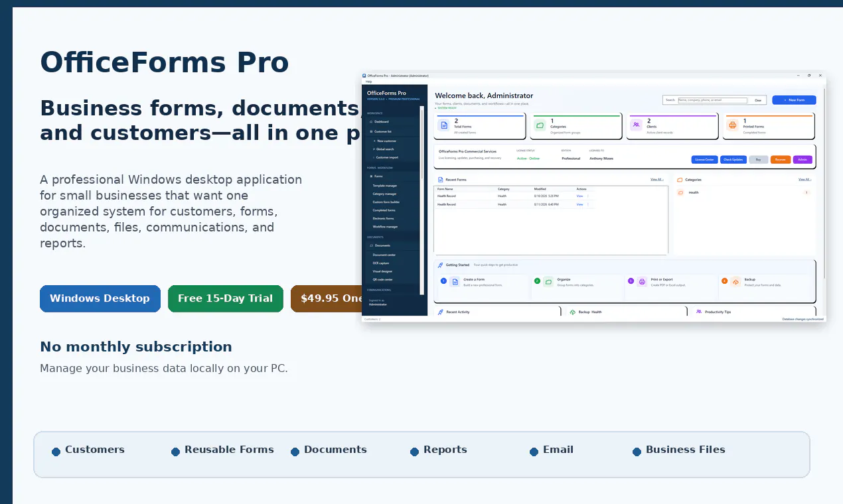Click the Health category folder icon
Image resolution: width=843 pixels, height=504 pixels.
click(x=680, y=192)
